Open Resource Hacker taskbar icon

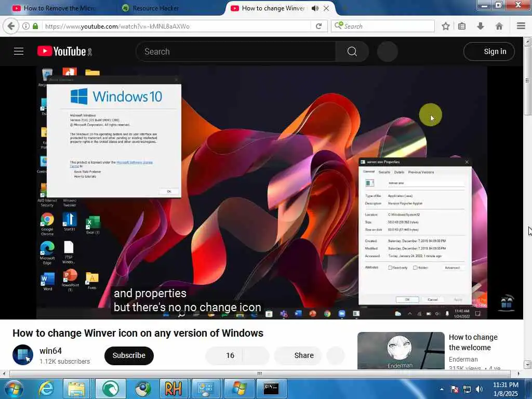[174, 389]
